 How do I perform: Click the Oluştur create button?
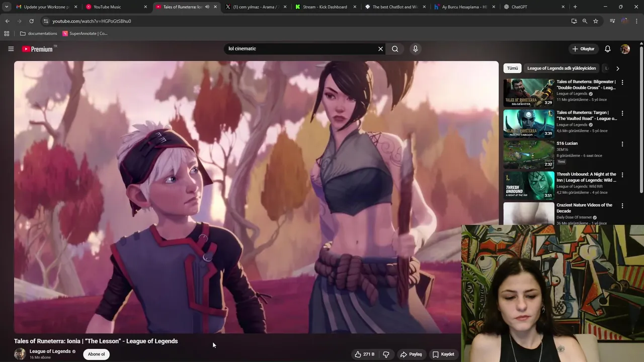click(583, 49)
